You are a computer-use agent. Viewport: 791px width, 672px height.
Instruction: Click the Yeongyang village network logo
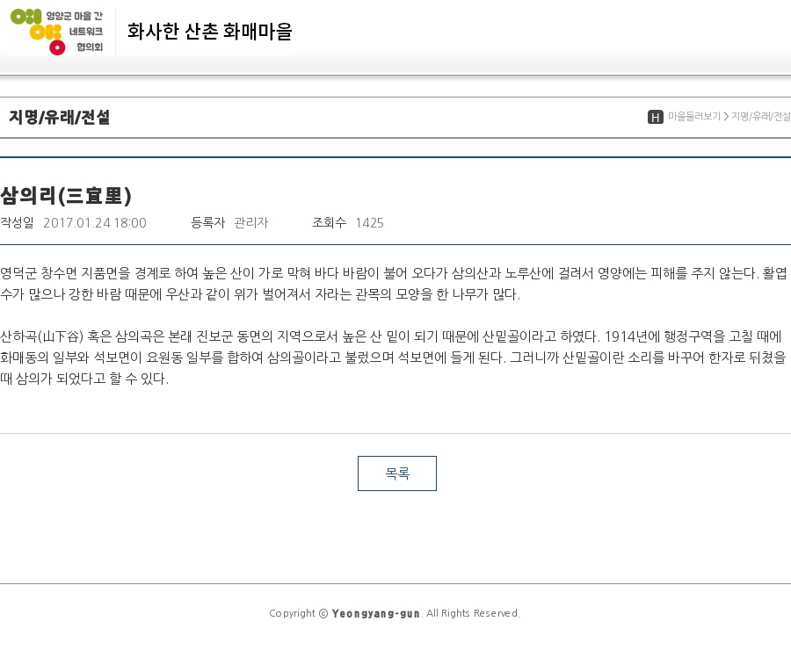57,32
